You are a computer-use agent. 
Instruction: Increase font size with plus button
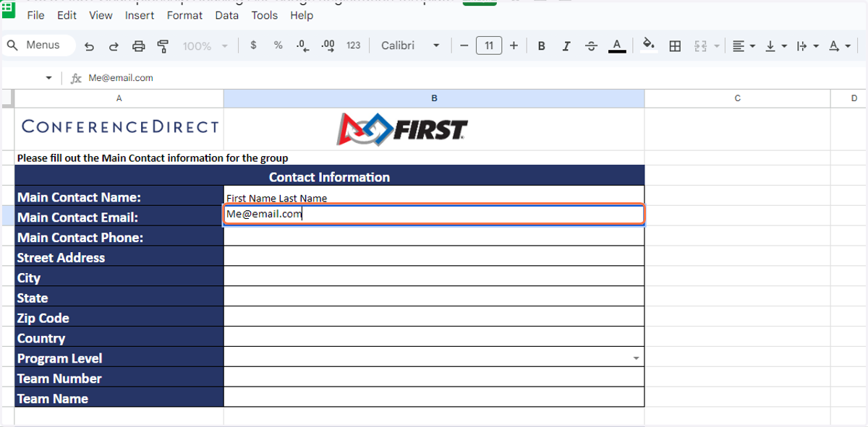click(514, 46)
